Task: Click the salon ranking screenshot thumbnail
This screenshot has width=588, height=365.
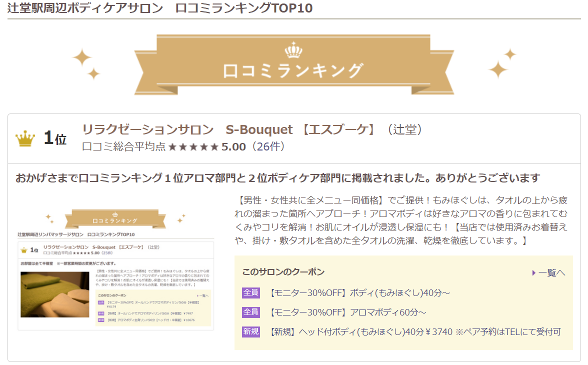Action: 116,268
